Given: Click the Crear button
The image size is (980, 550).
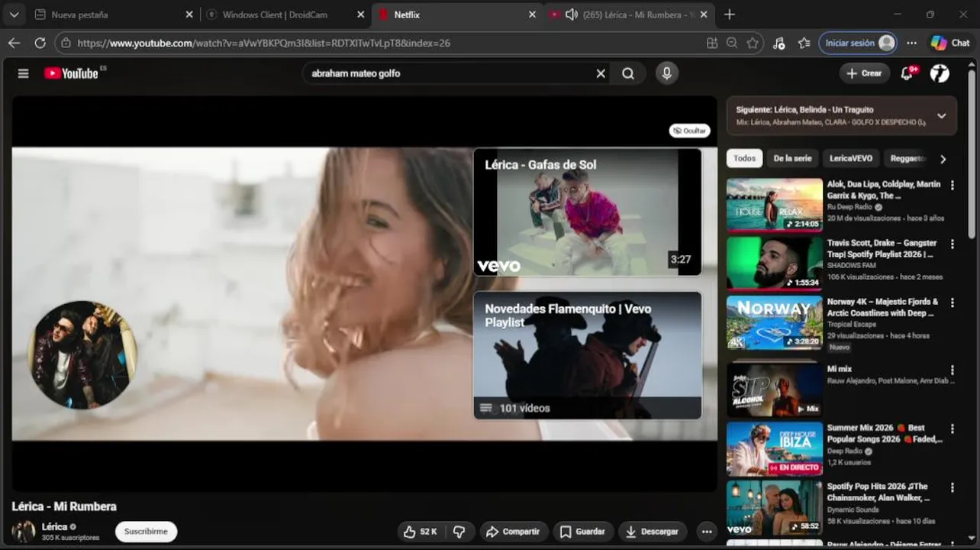Looking at the screenshot, I should [x=864, y=73].
